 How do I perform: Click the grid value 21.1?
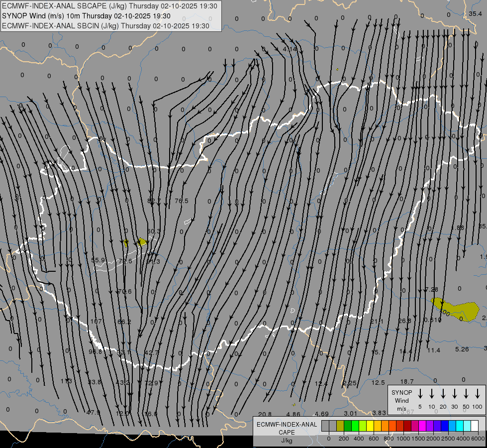[377, 321]
